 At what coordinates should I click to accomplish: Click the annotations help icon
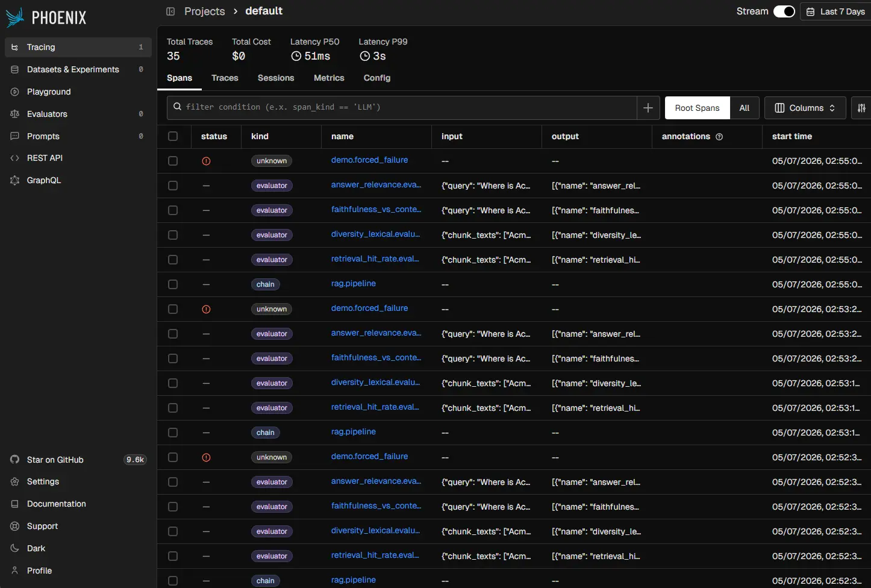point(719,137)
